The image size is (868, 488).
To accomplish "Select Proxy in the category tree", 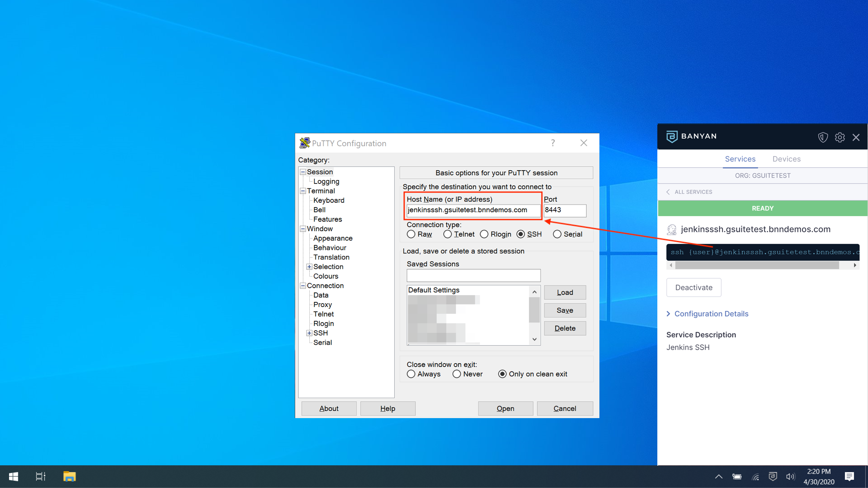I will tap(322, 304).
